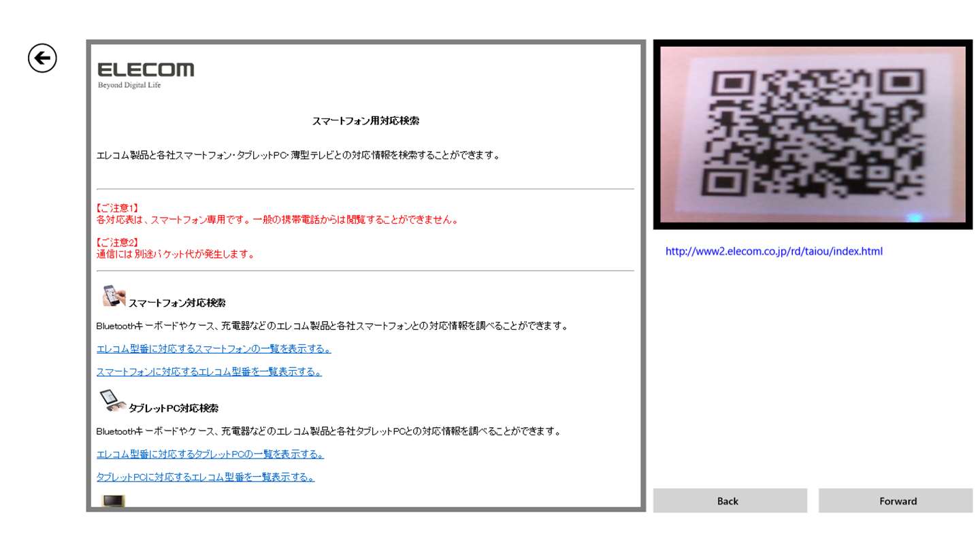Click the Back button

730,501
